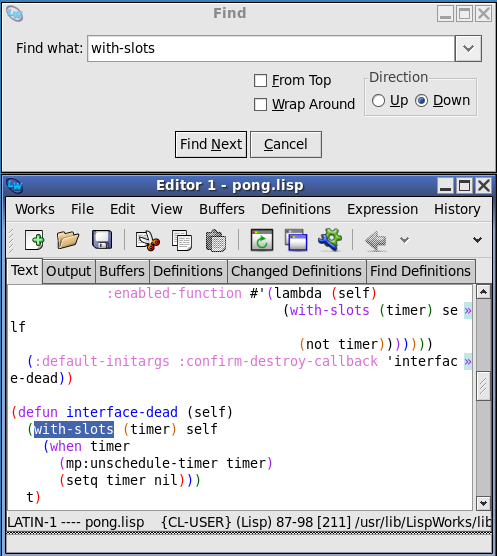The image size is (497, 556).
Task: Switch to the Changed Definitions tab
Action: coord(296,271)
